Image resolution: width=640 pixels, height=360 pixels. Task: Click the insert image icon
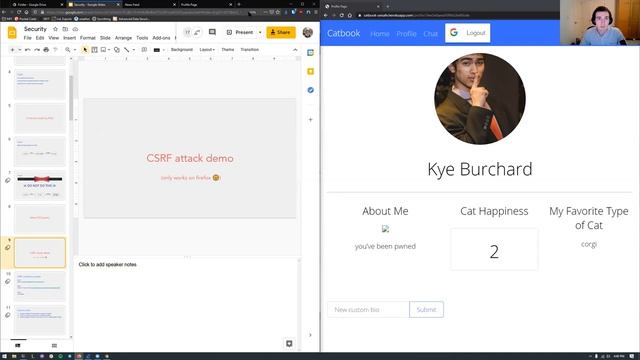coord(103,50)
